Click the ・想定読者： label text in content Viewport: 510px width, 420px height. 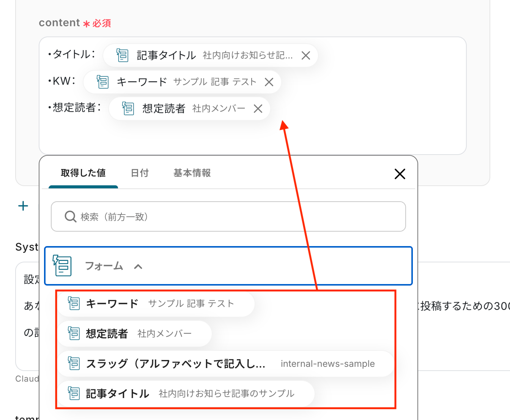(x=74, y=107)
